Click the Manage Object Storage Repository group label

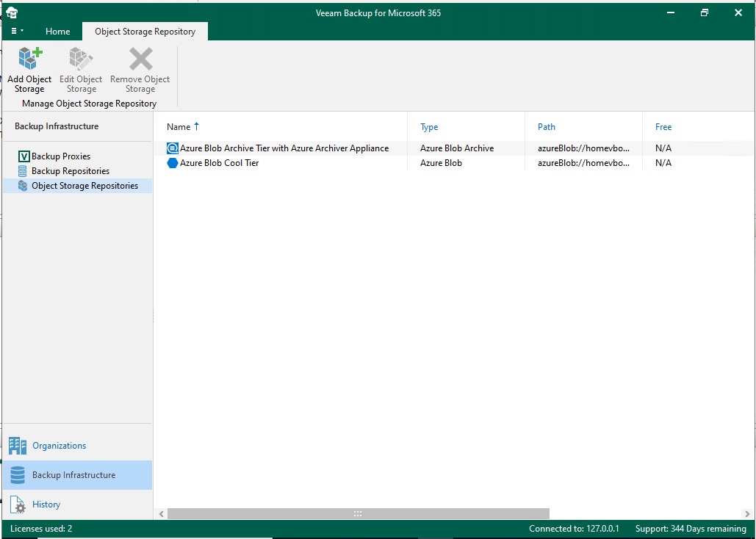pyautogui.click(x=89, y=103)
